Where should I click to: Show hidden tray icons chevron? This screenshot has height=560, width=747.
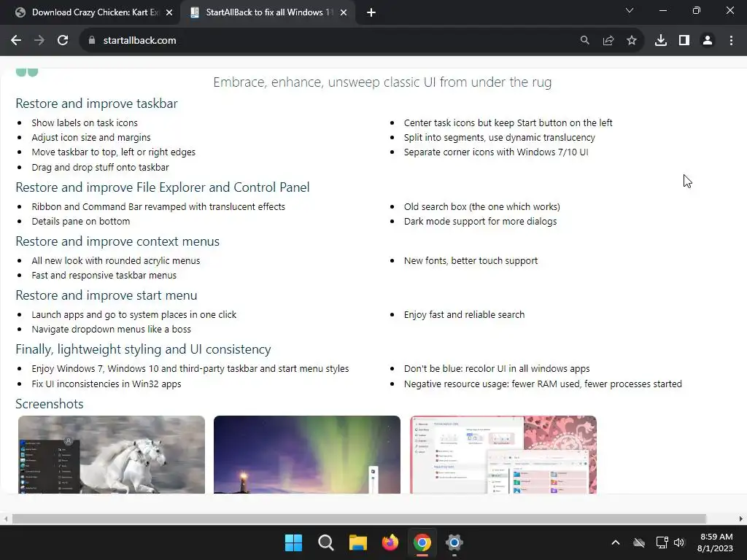616,542
